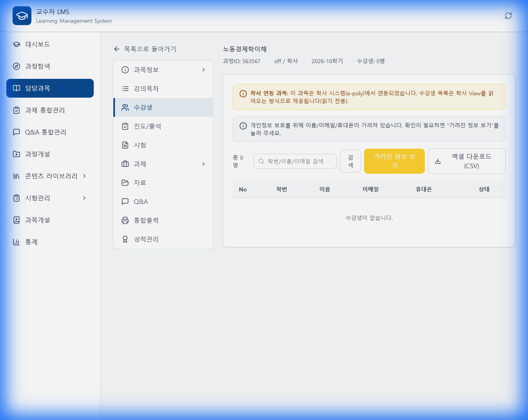This screenshot has width=528, height=420.
Task: Expand the 과목정보 submenu chevron
Action: point(204,69)
